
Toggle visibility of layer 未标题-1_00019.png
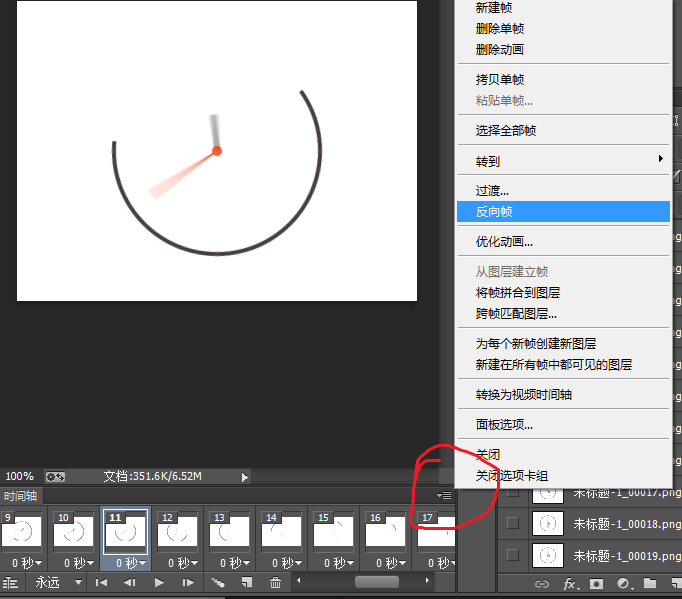(513, 555)
